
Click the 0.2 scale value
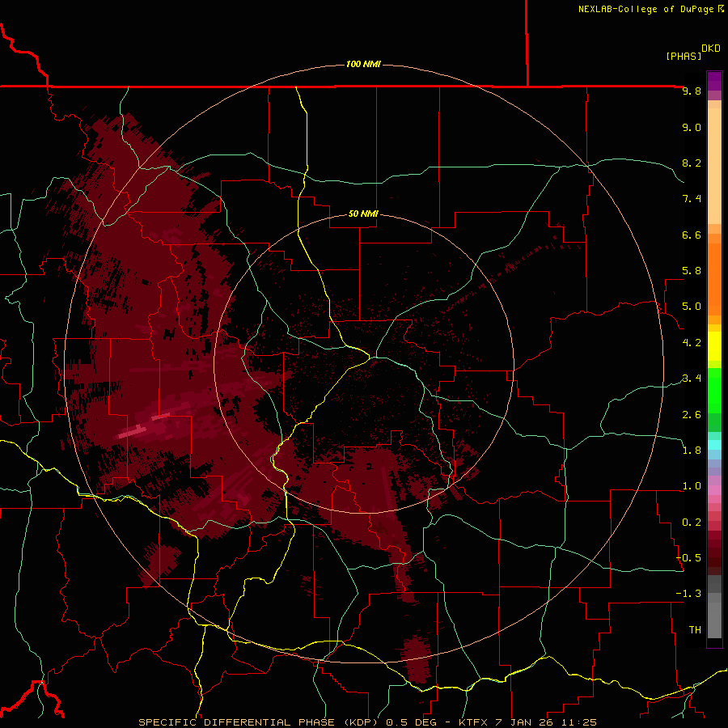pos(692,523)
